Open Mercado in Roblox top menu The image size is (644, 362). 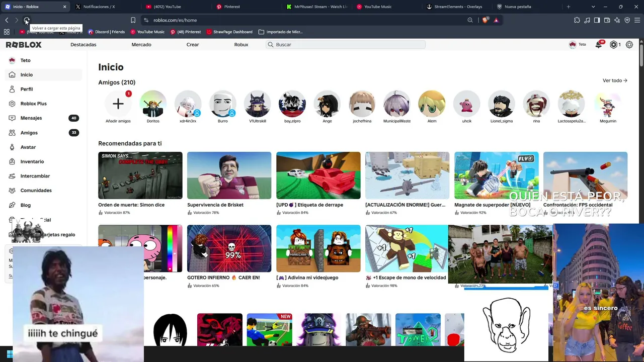click(141, 45)
